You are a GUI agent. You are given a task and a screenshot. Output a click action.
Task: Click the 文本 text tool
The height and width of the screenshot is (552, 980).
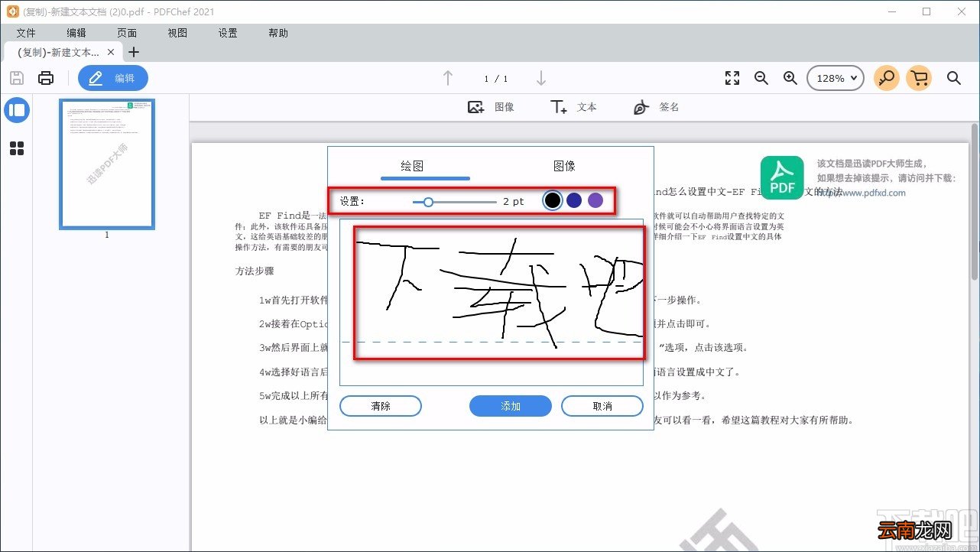click(573, 107)
